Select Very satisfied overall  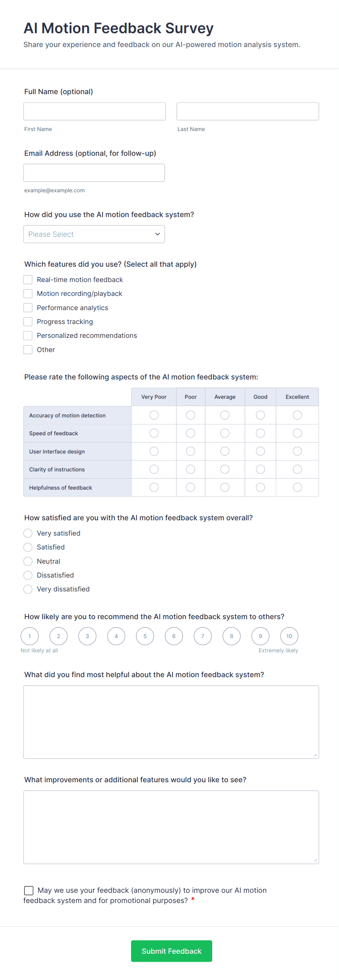click(x=27, y=533)
